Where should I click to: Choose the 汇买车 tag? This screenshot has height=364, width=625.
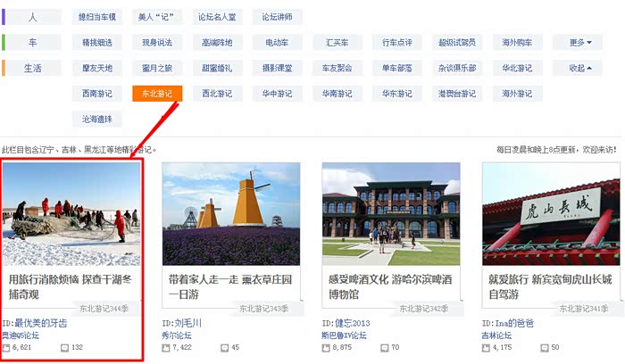tap(337, 43)
